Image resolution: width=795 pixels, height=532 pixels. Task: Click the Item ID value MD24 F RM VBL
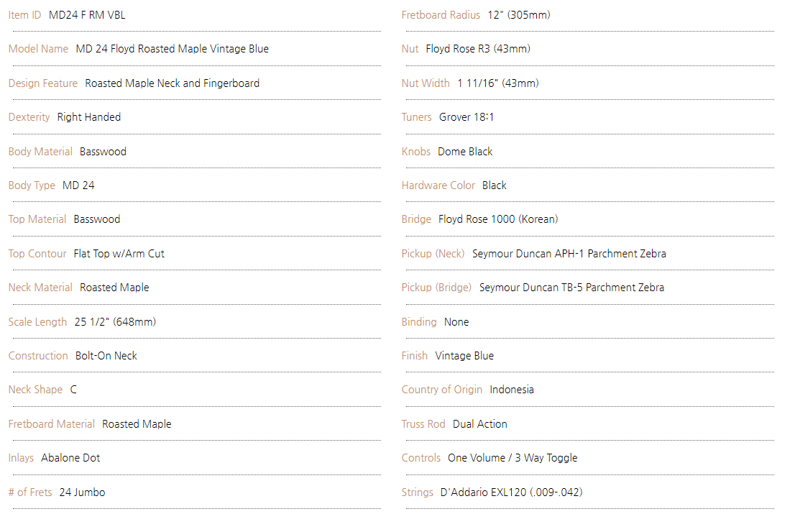(87, 15)
